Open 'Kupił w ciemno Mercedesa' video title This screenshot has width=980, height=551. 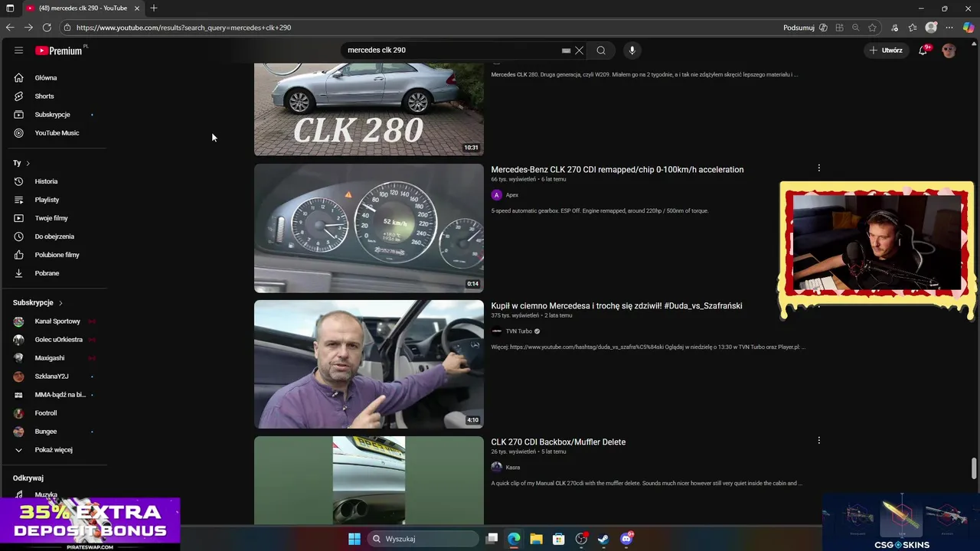coord(616,306)
